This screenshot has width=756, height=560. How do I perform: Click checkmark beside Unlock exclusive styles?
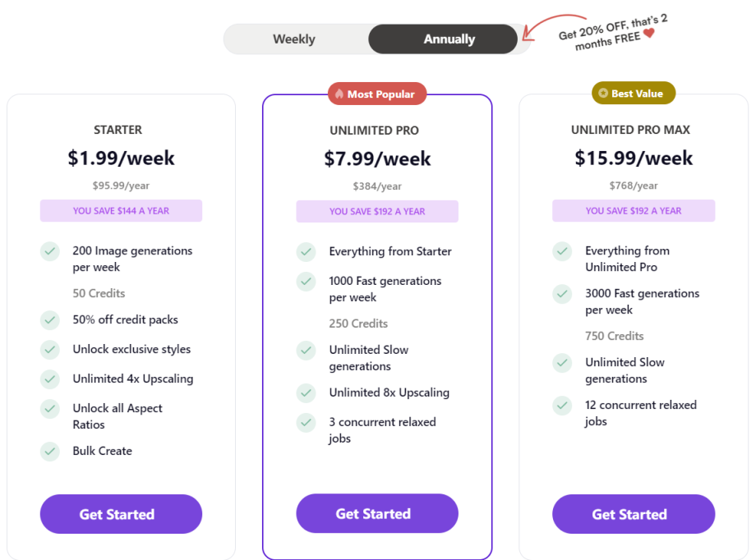[x=50, y=350]
